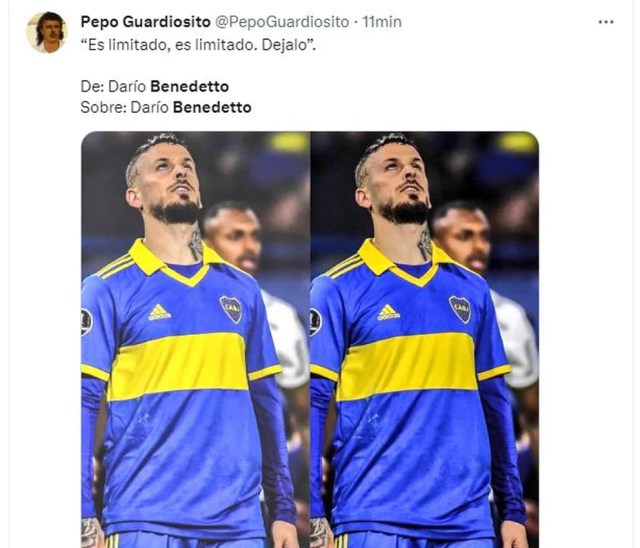Click the yellow stripe on left jersey
Screen dimensions: 640x548
pyautogui.click(x=178, y=366)
